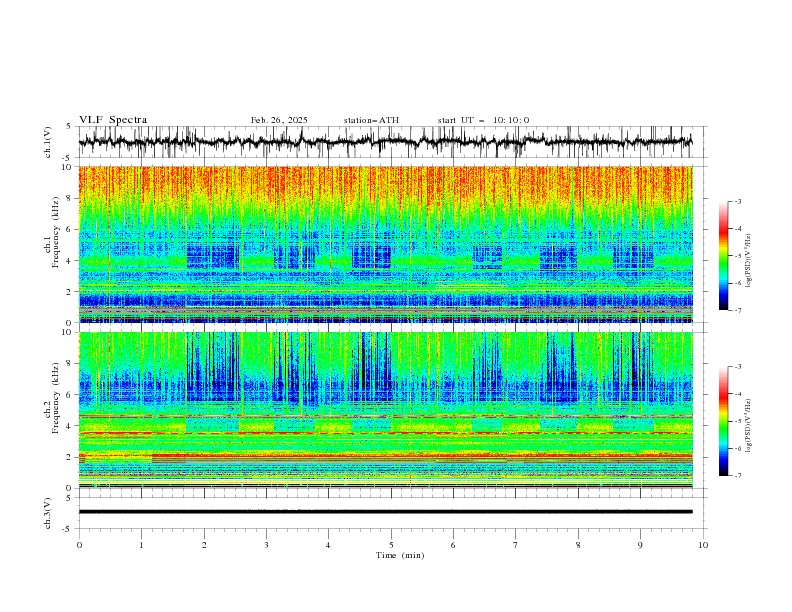Screen dimensions: 792x612
Task: Click time axis tick label "7"
Action: point(516,545)
